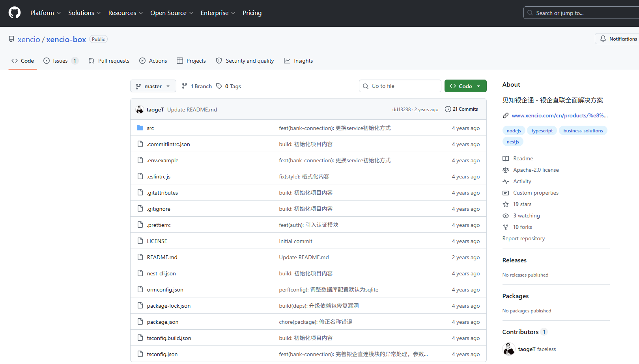The width and height of the screenshot is (639, 364).
Task: Expand the Platform menu
Action: [45, 13]
